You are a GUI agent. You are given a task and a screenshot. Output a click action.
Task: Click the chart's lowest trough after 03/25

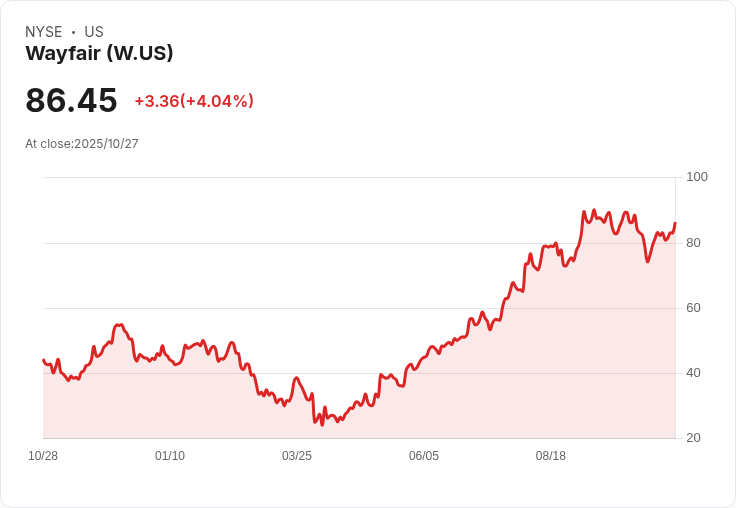(322, 425)
